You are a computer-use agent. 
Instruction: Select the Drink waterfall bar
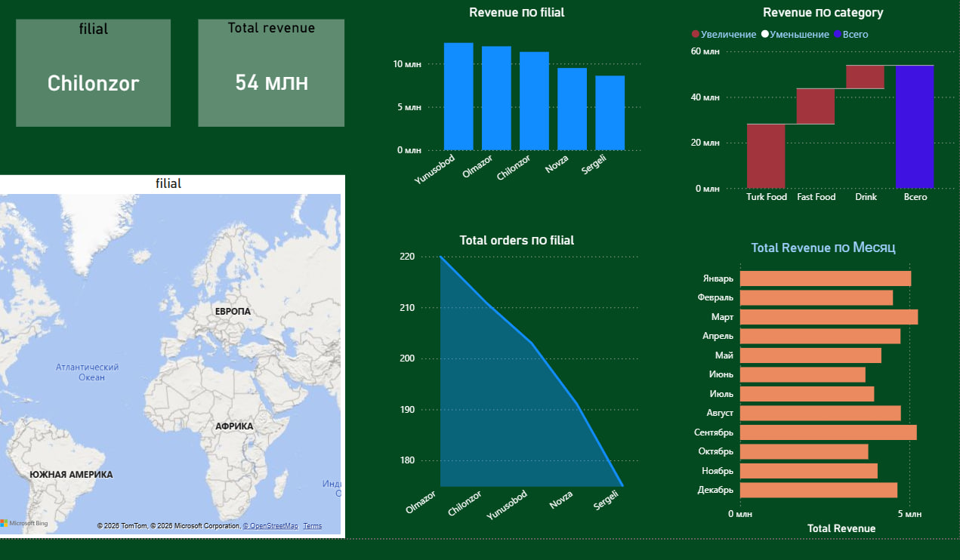[x=865, y=77]
